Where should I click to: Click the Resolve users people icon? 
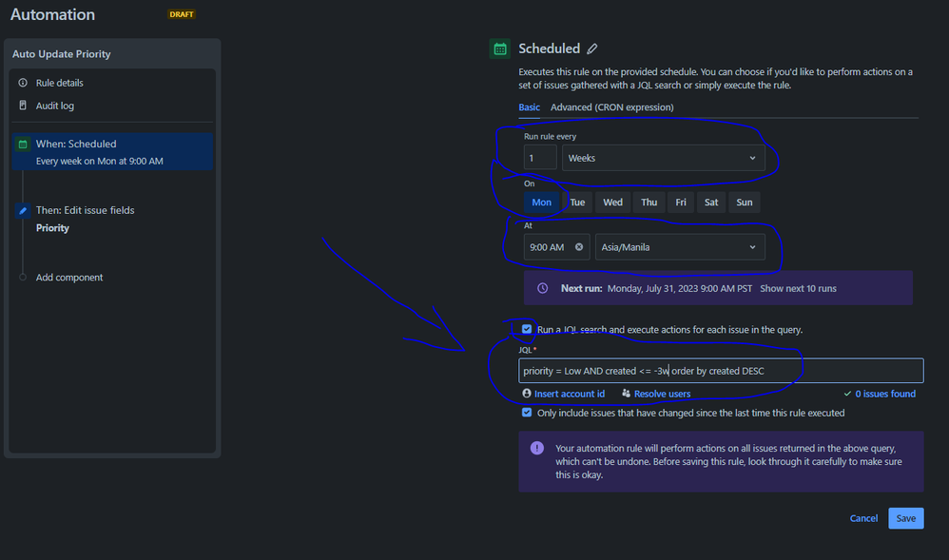click(x=626, y=394)
